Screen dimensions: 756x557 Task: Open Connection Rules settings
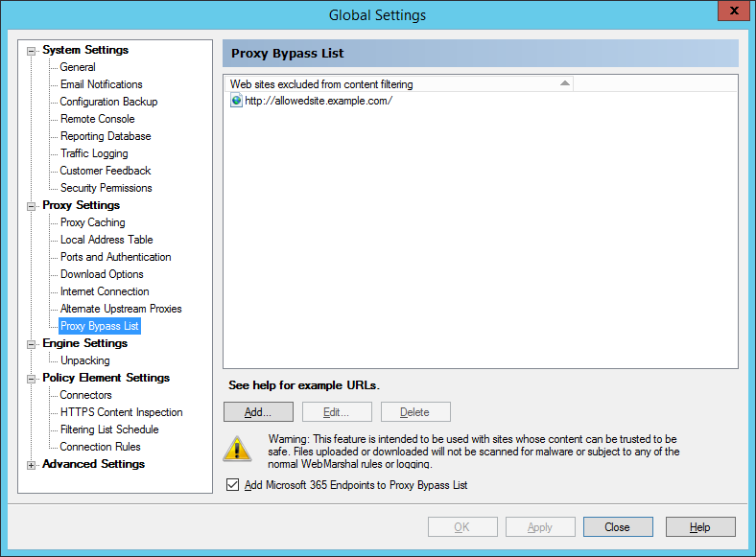[101, 447]
